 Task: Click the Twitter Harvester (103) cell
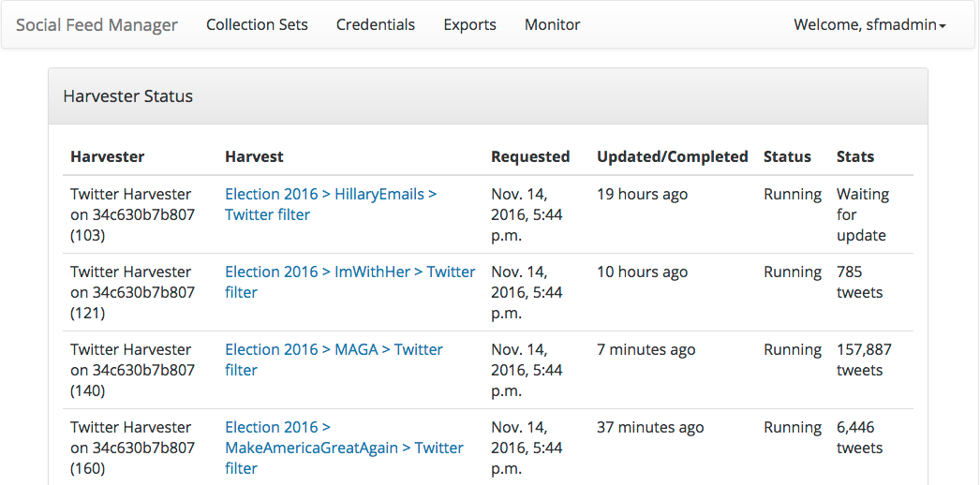[132, 214]
